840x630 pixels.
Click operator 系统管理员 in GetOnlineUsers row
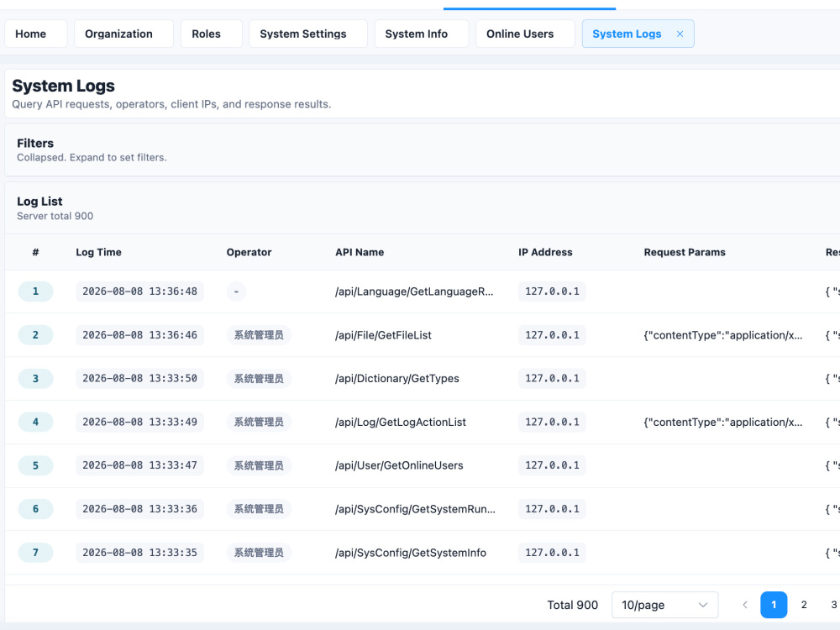pos(259,465)
